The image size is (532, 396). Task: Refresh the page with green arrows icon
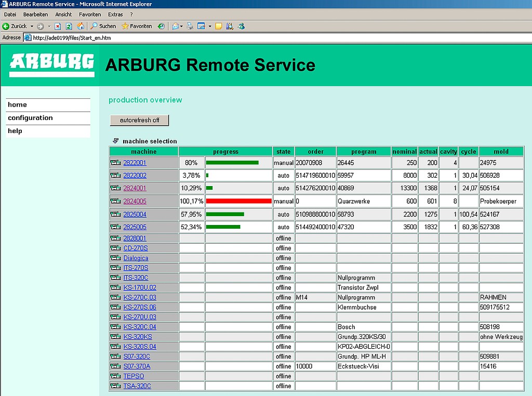click(x=69, y=26)
